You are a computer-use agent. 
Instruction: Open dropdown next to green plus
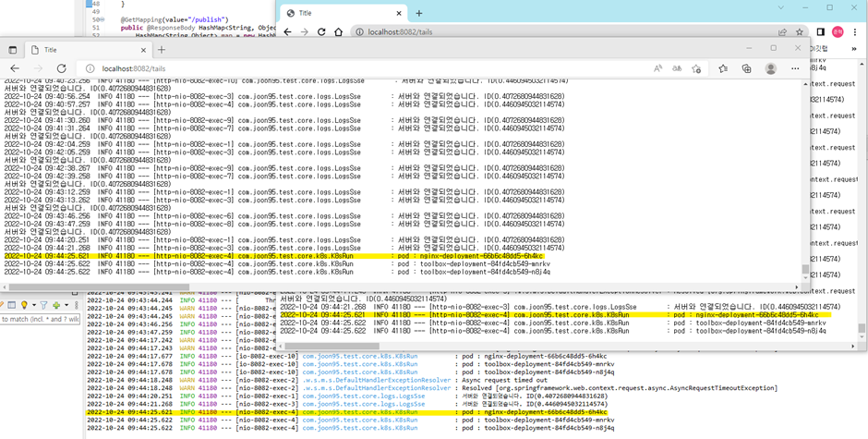66,305
